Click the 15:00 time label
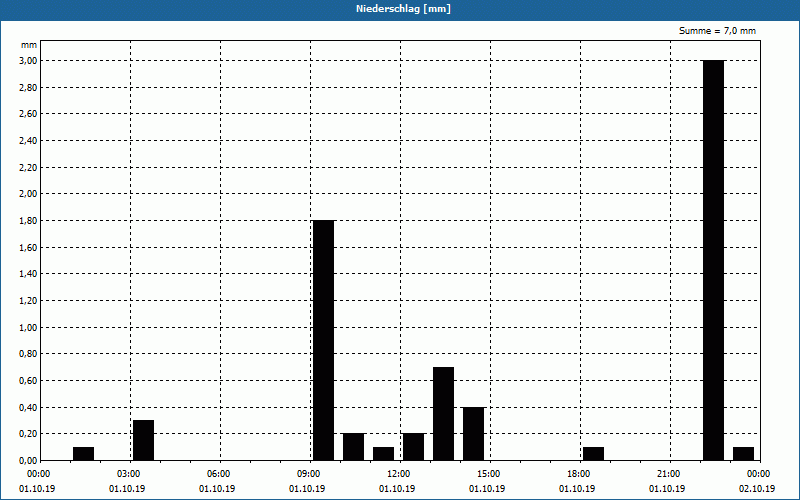This screenshot has width=800, height=500. coord(490,474)
